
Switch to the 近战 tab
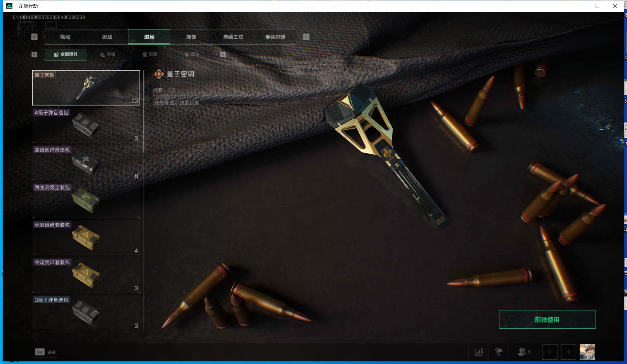(107, 37)
